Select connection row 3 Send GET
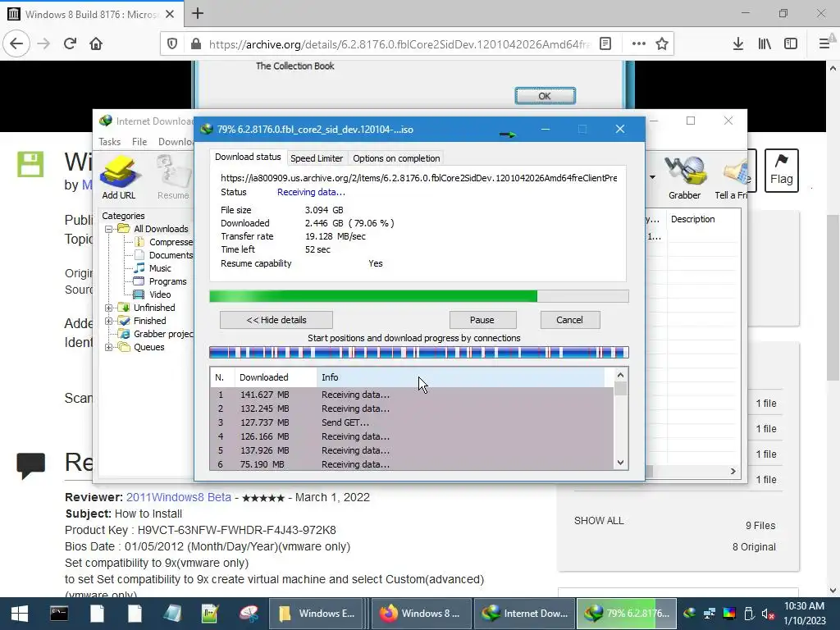This screenshot has width=840, height=630. point(412,422)
